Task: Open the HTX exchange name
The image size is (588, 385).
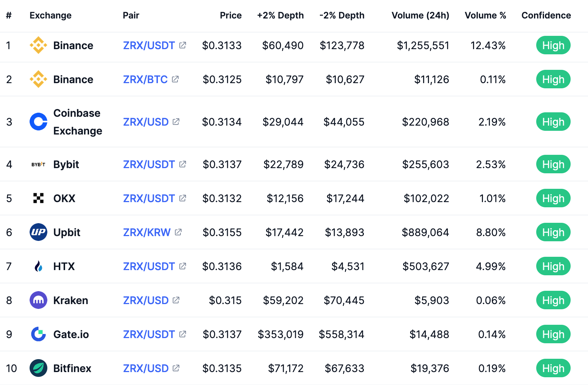Action: coord(64,266)
